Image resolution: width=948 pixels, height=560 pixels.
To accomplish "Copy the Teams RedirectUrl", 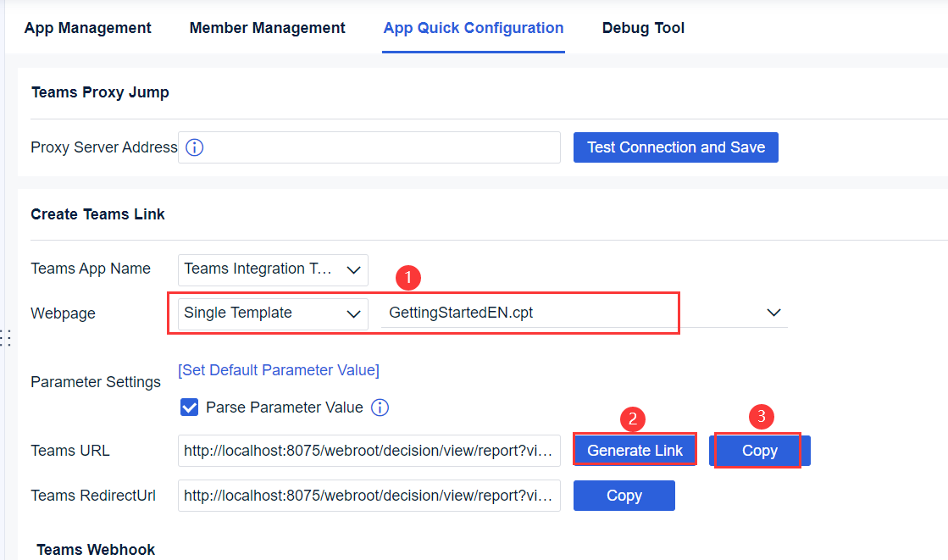I will point(624,496).
